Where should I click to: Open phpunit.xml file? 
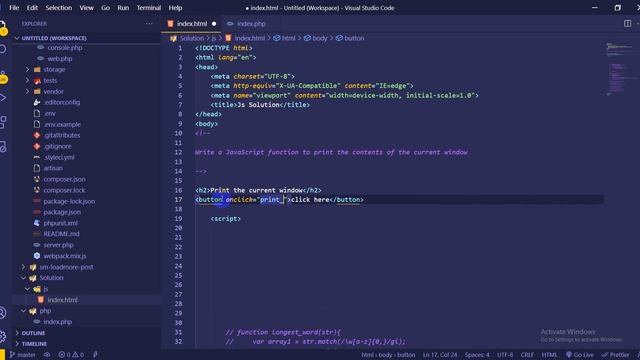(x=60, y=223)
